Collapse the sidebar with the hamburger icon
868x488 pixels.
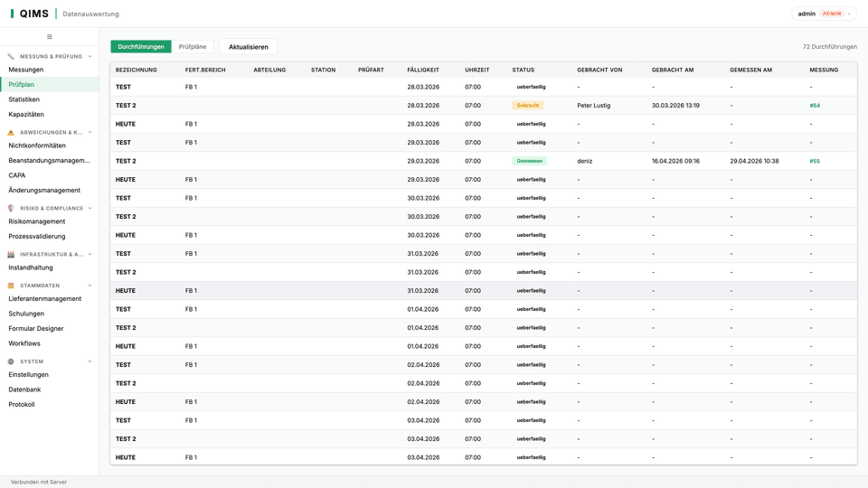[49, 36]
